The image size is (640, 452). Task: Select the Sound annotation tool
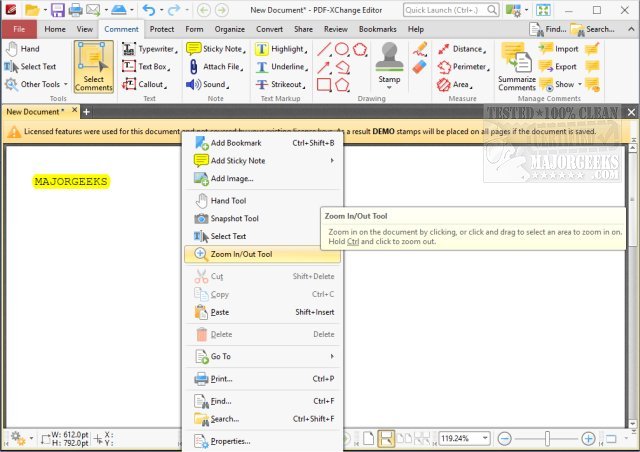point(207,85)
